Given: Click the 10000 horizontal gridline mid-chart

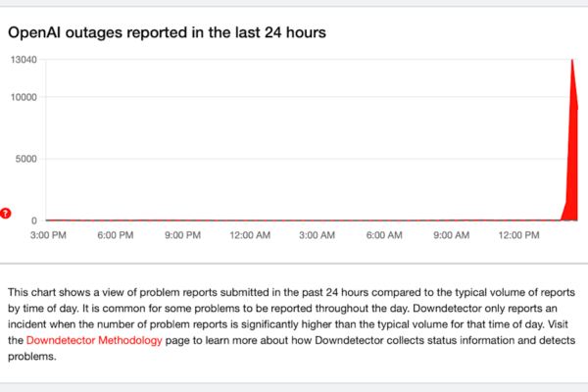Looking at the screenshot, I should point(294,97).
